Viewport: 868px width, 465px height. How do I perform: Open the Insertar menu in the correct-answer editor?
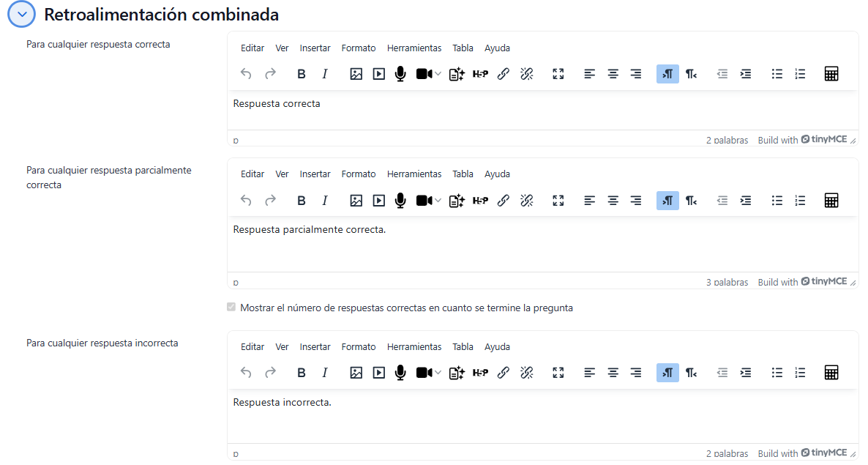pos(315,48)
